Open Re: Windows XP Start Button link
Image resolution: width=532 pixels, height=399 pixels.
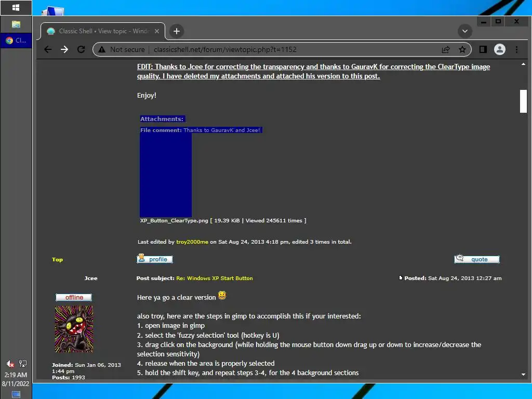click(215, 278)
